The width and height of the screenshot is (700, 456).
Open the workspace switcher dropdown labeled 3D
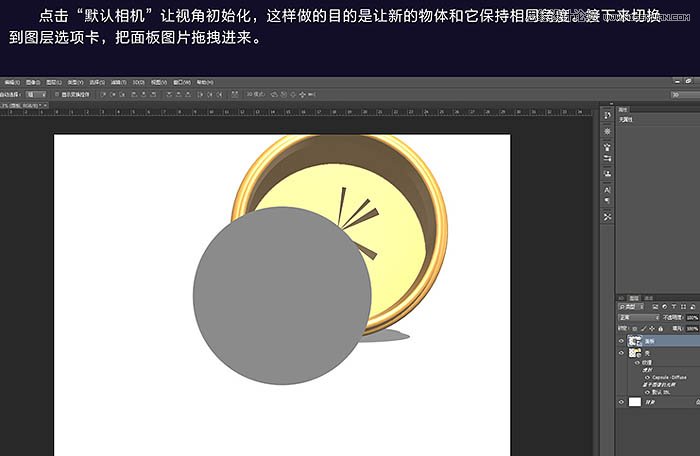[x=685, y=94]
